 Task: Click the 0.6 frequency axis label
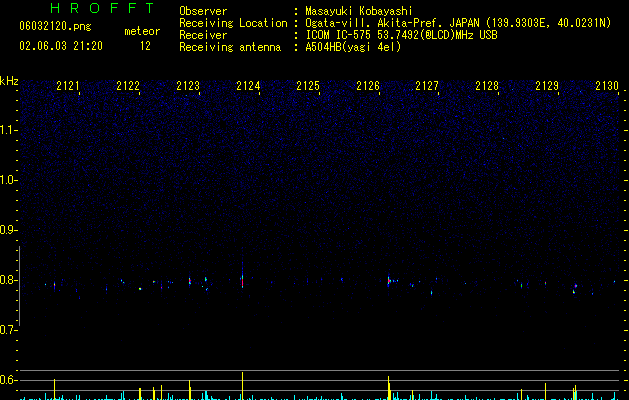coord(9,380)
